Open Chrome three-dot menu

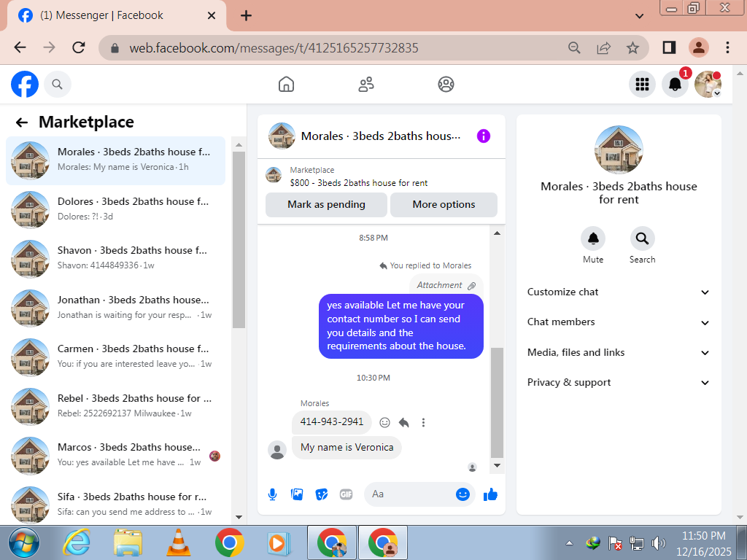727,47
